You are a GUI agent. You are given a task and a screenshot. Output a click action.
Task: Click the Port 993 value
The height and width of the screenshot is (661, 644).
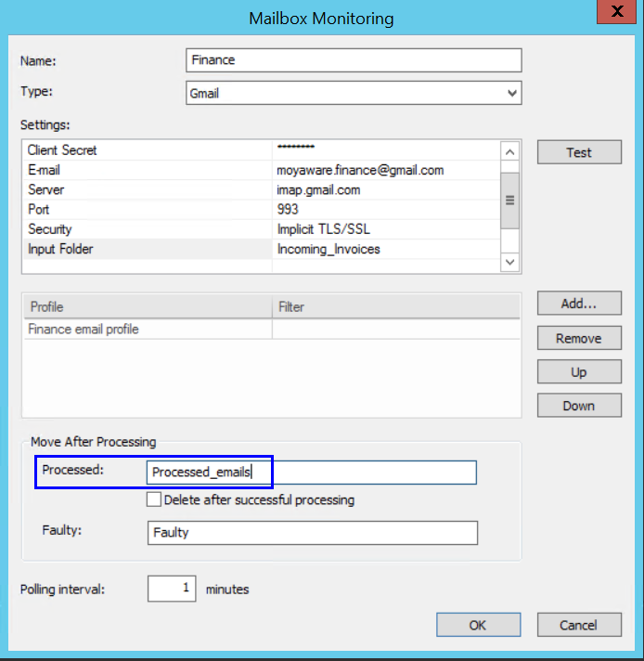coord(288,210)
